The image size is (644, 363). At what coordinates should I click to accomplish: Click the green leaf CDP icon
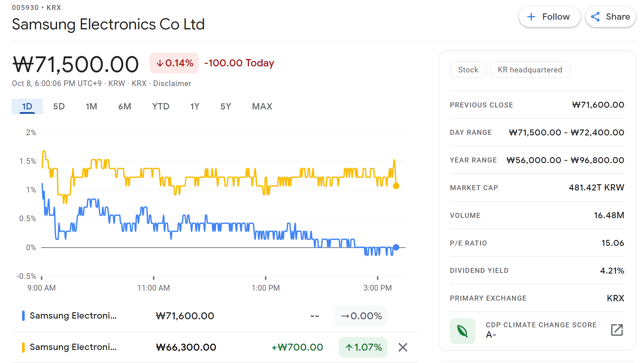(x=463, y=331)
